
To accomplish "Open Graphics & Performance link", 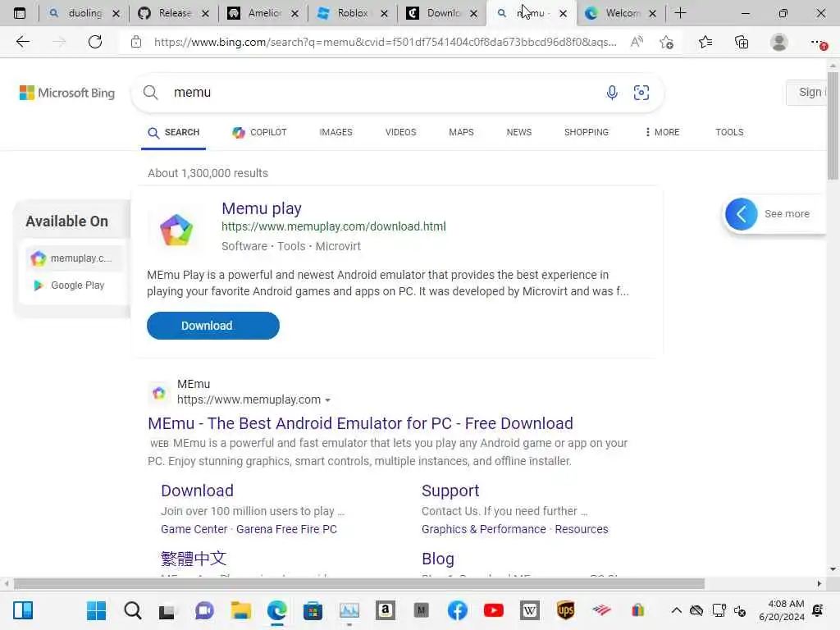I will tap(484, 529).
